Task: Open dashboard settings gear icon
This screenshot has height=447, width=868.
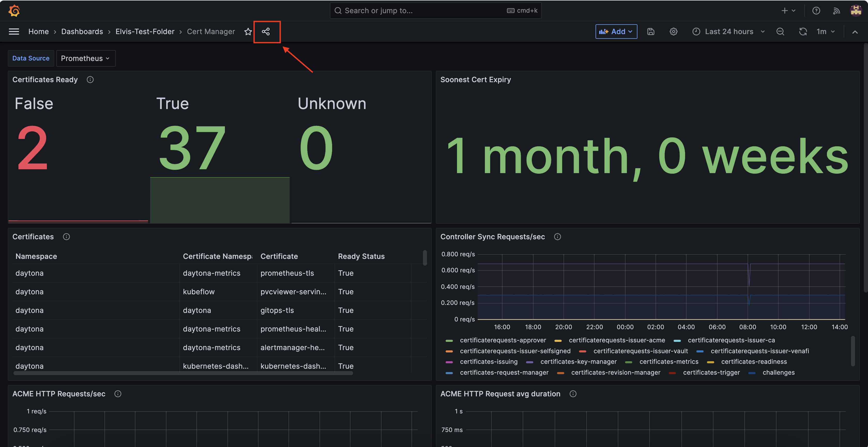Action: pos(673,31)
